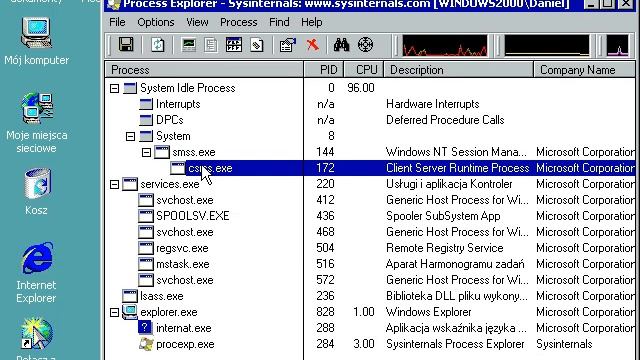Click the 'Hardware Interrupts' description

pos(433,104)
